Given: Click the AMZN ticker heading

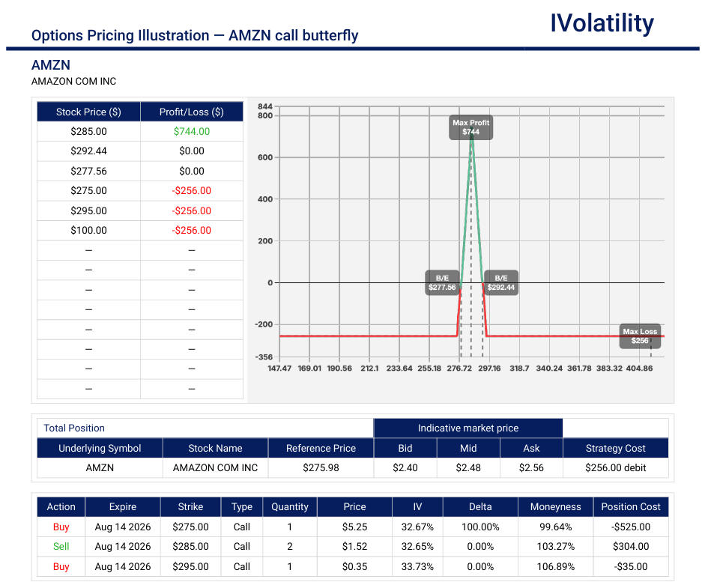Looking at the screenshot, I should point(51,65).
